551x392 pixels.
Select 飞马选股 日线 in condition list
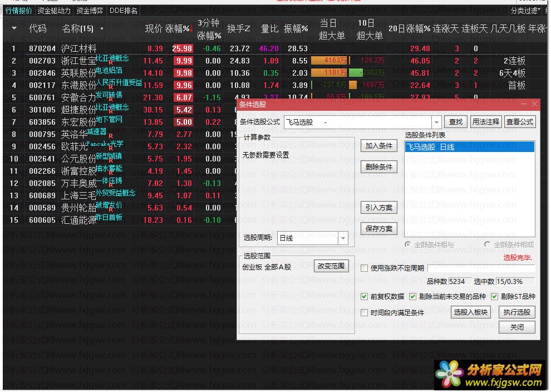tap(470, 147)
